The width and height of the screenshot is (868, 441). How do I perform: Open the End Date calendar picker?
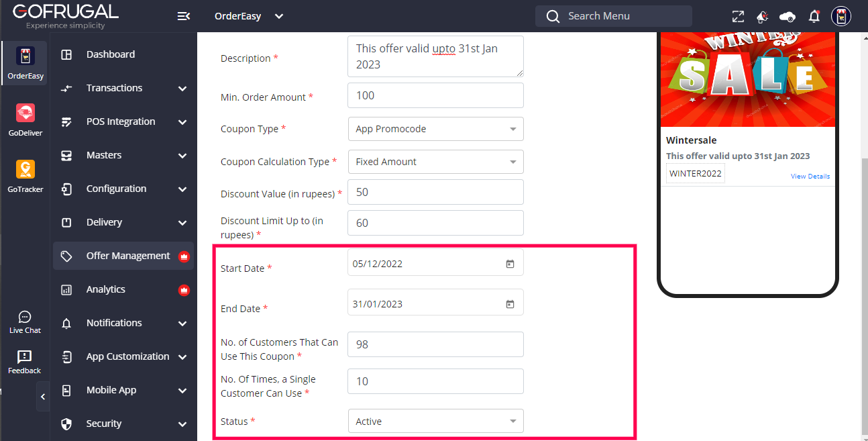510,304
